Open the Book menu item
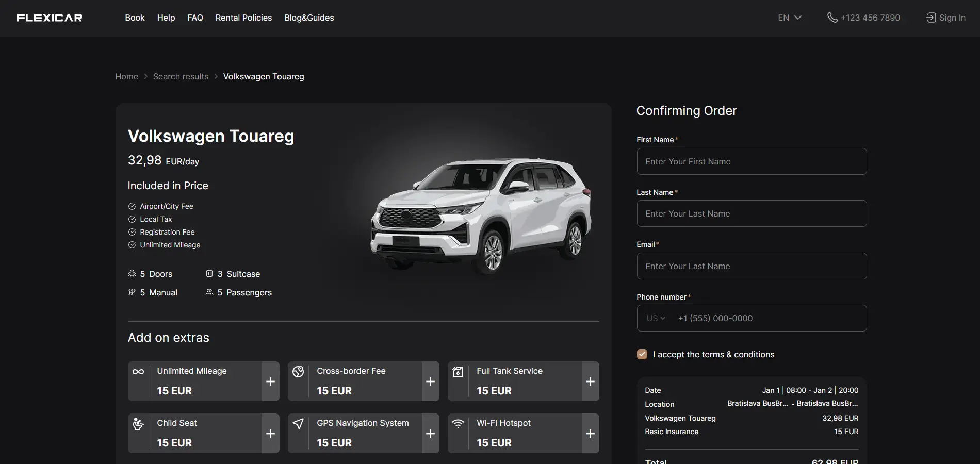 coord(135,18)
